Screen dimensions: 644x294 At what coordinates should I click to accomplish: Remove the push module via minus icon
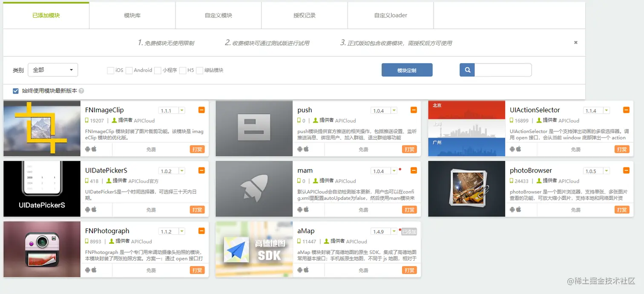click(414, 110)
